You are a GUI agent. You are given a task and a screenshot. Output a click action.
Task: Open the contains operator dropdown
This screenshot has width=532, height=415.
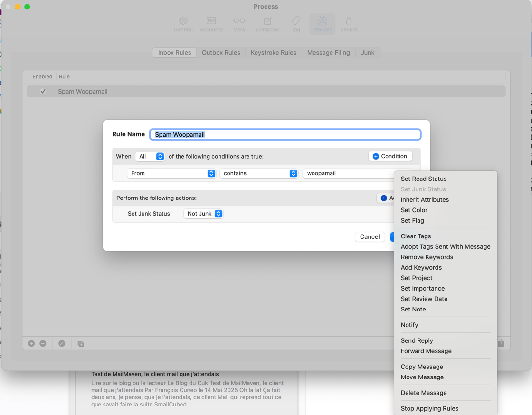coord(259,173)
